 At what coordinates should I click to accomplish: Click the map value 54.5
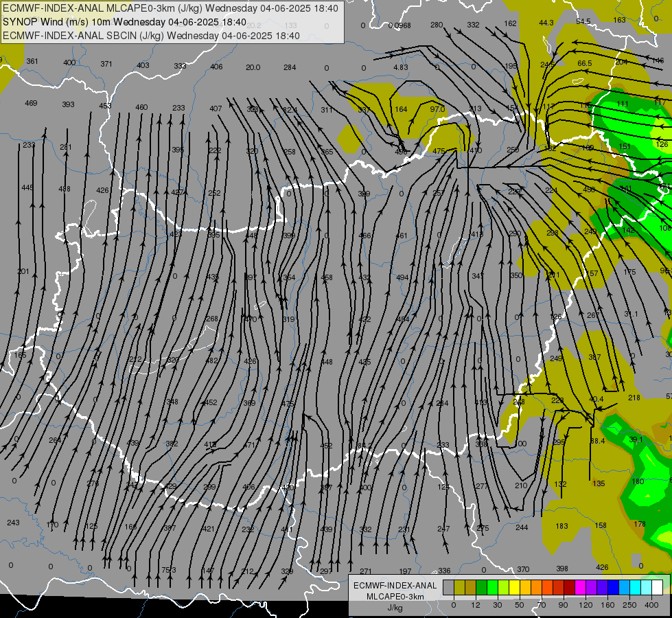(x=583, y=21)
